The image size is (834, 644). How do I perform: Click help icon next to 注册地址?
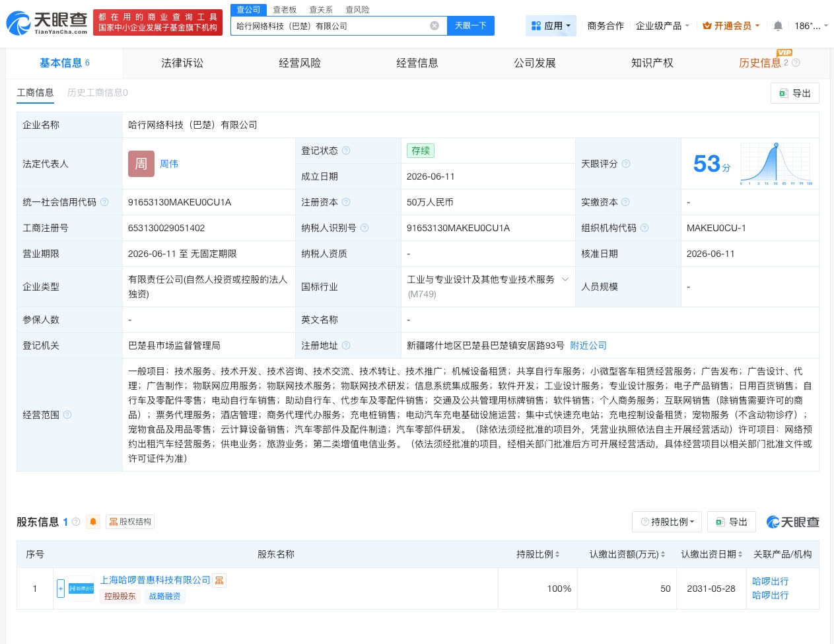(x=346, y=345)
